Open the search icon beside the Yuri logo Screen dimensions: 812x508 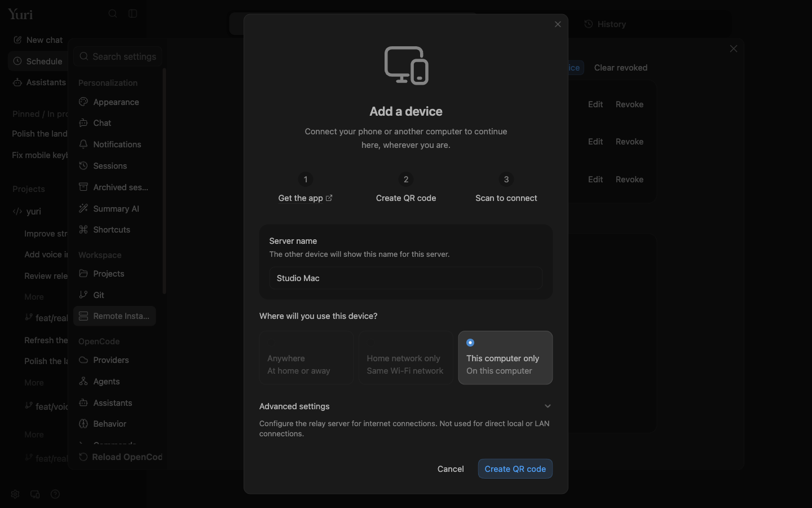[113, 14]
